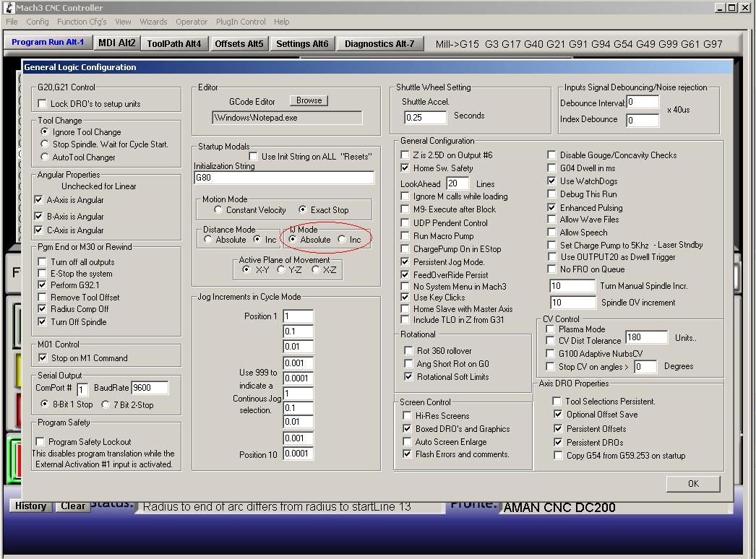The image size is (756, 559).
Task: Select Stop Spindle. Wait for Cycle Start
Action: (45, 144)
